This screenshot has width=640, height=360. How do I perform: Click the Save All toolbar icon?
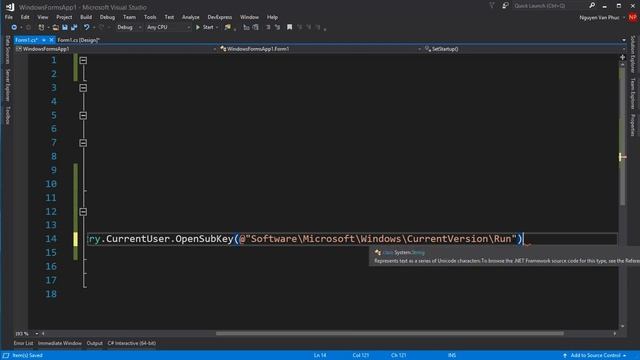[74, 27]
